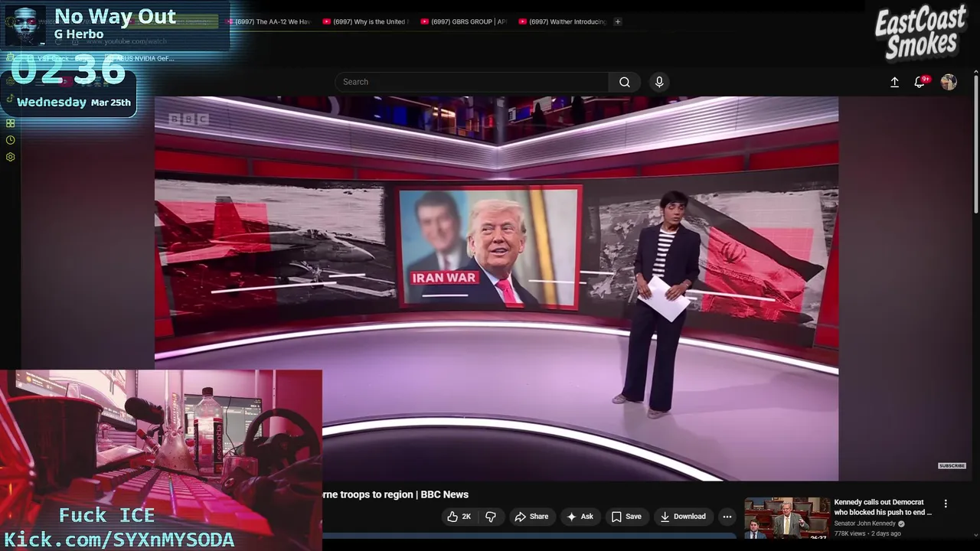Image resolution: width=980 pixels, height=551 pixels.
Task: Open sidebar history clock icon
Action: coord(10,140)
